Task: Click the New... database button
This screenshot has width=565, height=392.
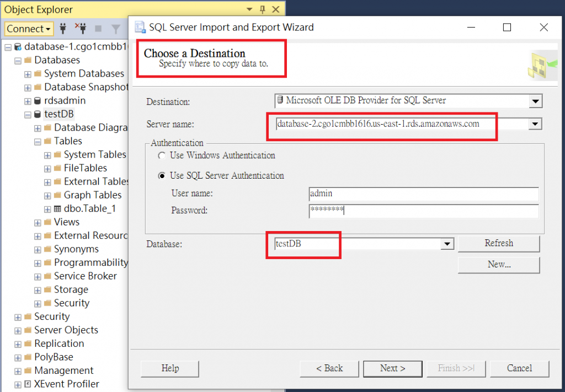Action: [x=499, y=265]
